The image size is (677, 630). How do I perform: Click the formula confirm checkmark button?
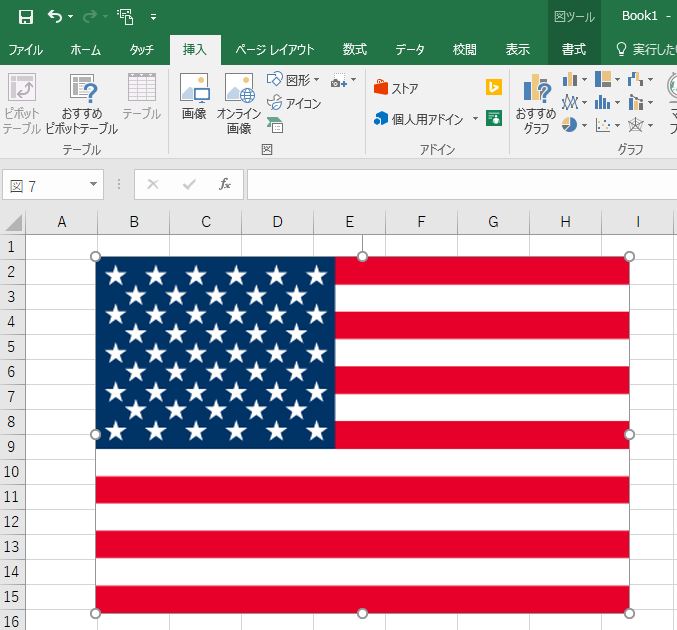coord(189,185)
